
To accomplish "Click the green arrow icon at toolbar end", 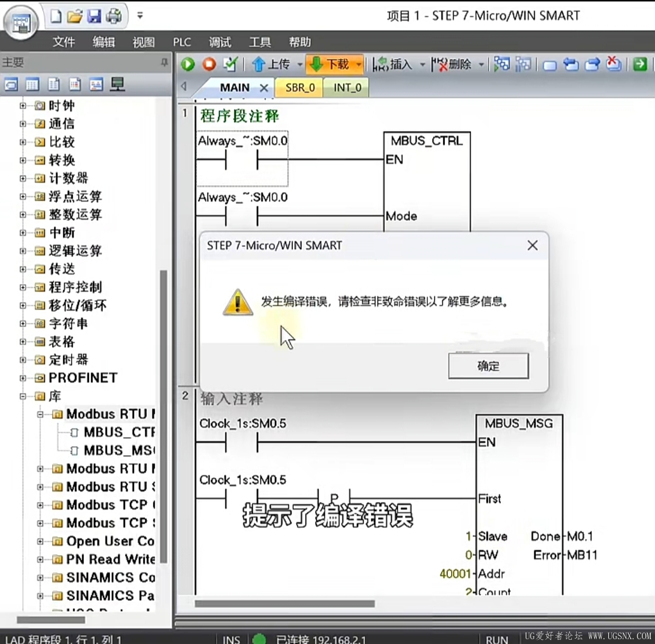I will click(x=640, y=64).
